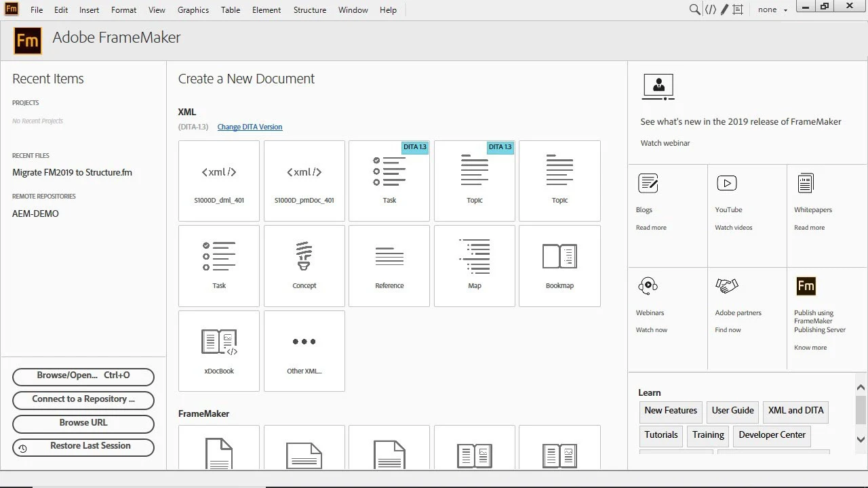Click the Training learn button
Image resolution: width=868 pixels, height=488 pixels.
click(x=708, y=435)
